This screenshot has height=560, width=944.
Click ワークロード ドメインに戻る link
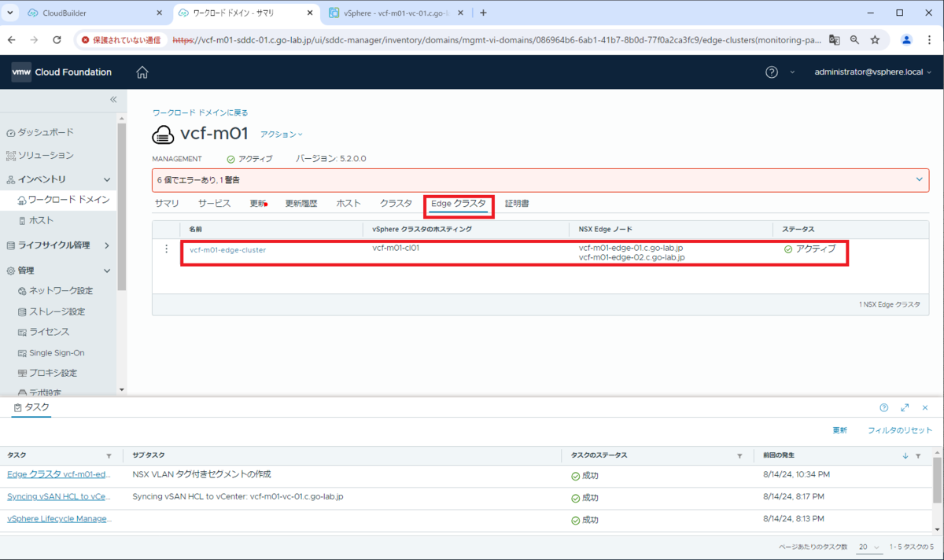(200, 113)
